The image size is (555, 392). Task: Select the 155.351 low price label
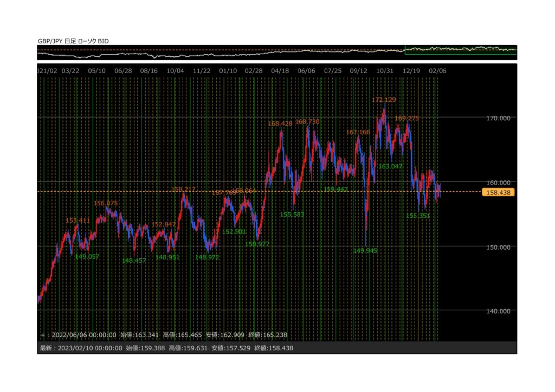(x=418, y=215)
